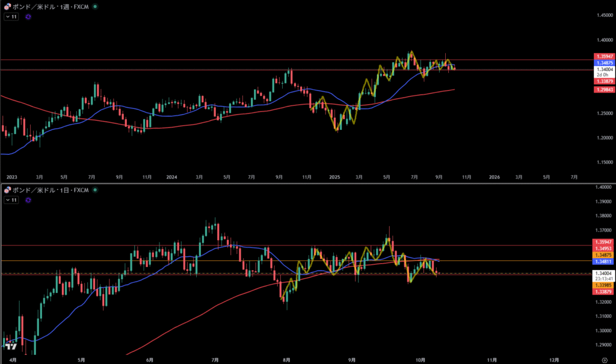Click the orange 1.33985 price label on daily chart
616x364 pixels.
[x=603, y=285]
